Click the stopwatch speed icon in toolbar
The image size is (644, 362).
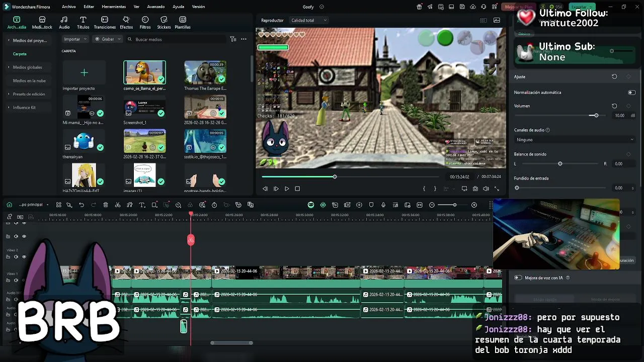[214, 205]
